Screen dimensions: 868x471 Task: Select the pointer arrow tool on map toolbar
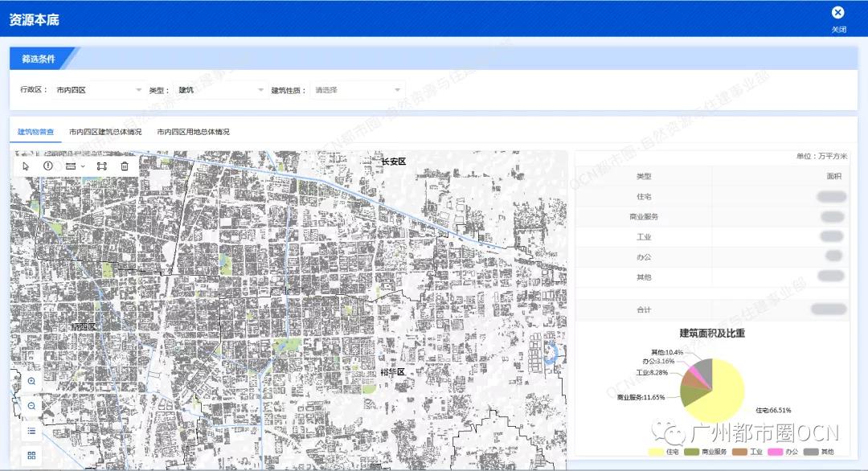tap(26, 166)
